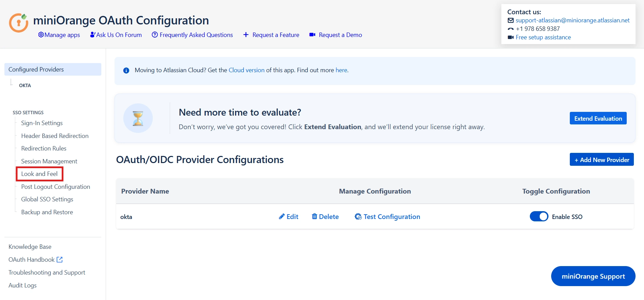Click the 'here' link in the banner

click(341, 70)
